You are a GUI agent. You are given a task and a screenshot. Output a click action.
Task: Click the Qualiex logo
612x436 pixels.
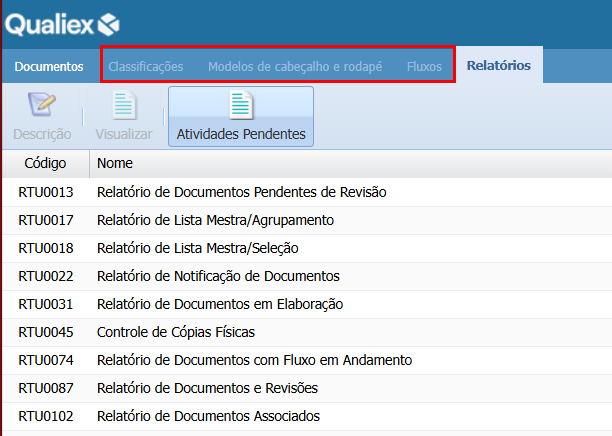pos(62,23)
